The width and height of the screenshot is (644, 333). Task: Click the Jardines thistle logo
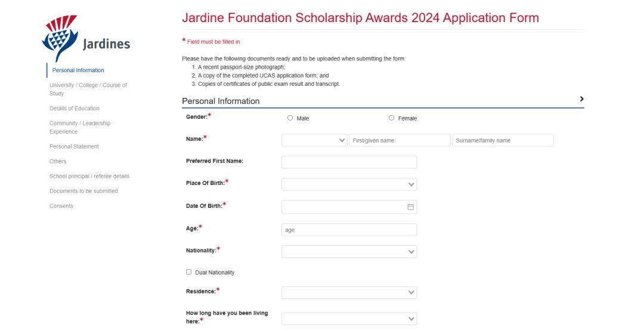pyautogui.click(x=86, y=39)
